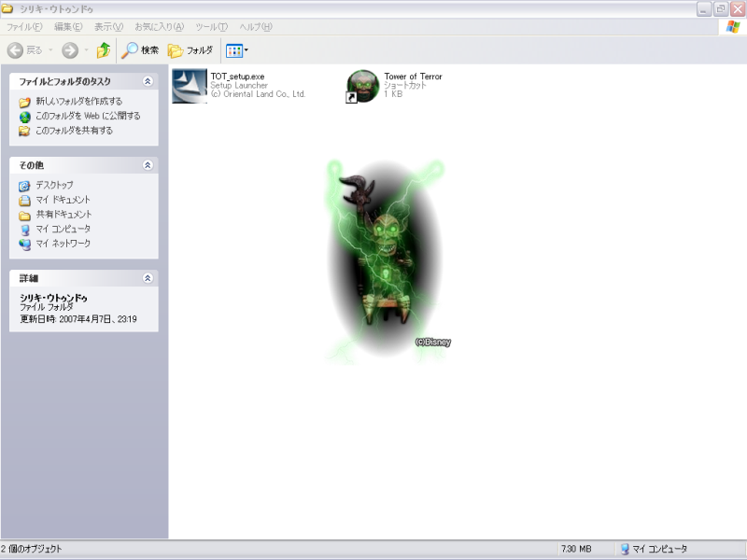The width and height of the screenshot is (747, 560).
Task: Open the ファイル(F) menu
Action: pyautogui.click(x=24, y=27)
